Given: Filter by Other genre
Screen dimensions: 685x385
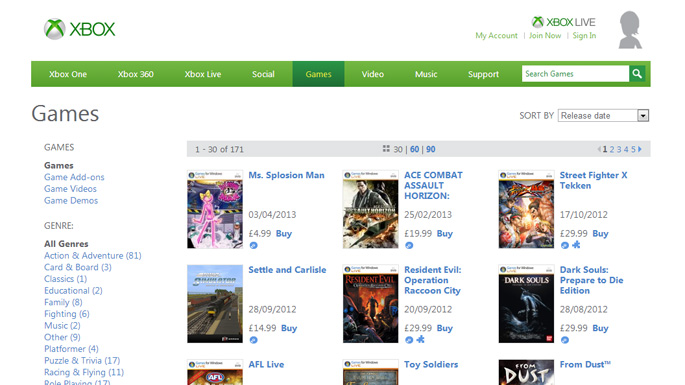Looking at the screenshot, I should tap(62, 337).
